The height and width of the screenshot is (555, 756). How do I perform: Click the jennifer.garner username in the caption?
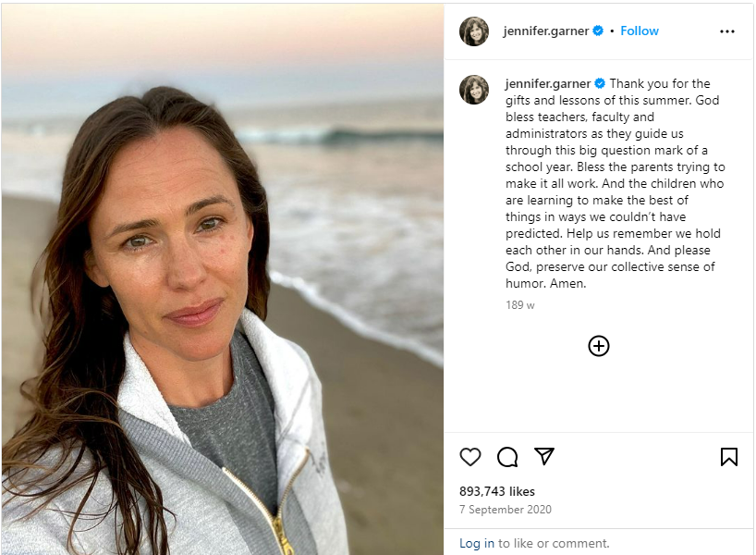pos(548,83)
